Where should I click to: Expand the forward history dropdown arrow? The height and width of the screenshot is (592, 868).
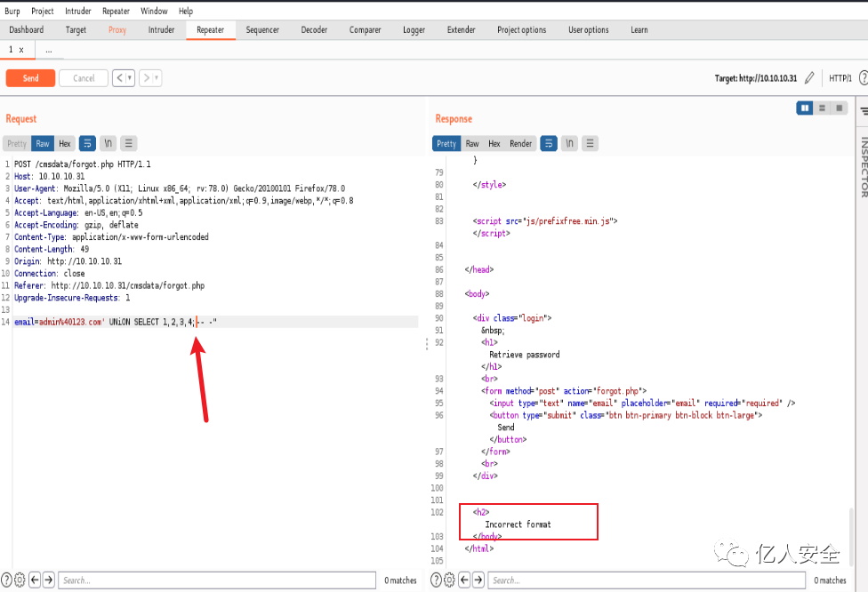pyautogui.click(x=157, y=78)
